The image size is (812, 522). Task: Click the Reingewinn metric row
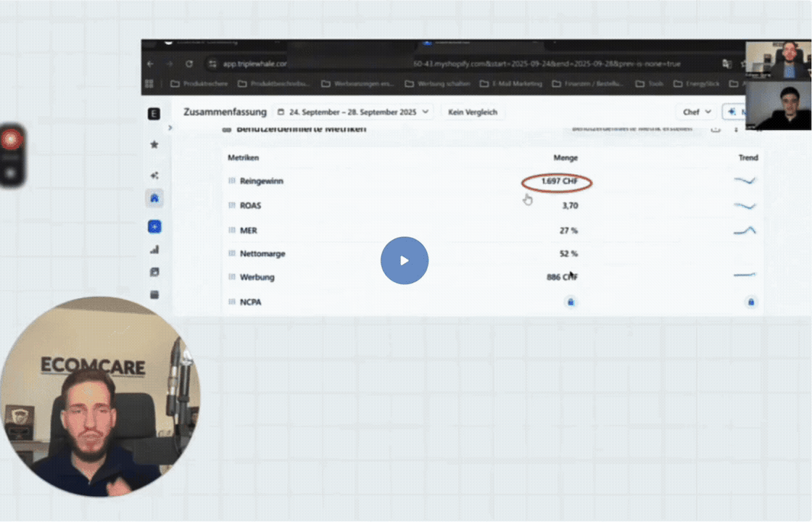262,181
